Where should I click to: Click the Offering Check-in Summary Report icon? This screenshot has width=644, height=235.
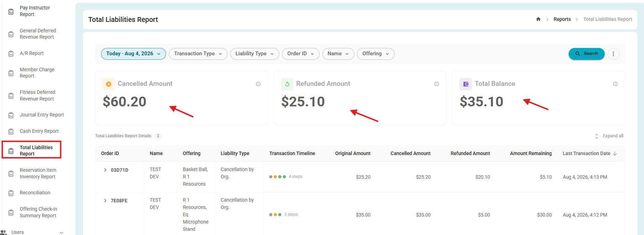[11, 212]
